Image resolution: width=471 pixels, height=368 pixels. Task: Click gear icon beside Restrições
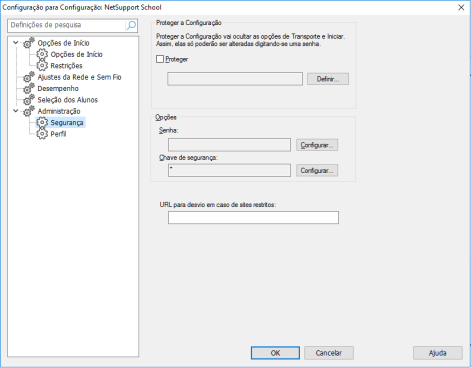coord(42,65)
